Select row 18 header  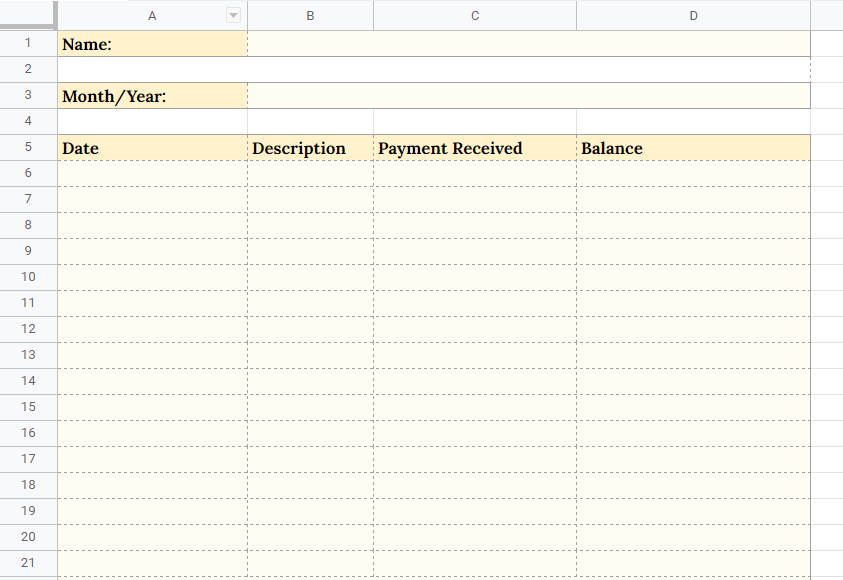[x=28, y=485]
